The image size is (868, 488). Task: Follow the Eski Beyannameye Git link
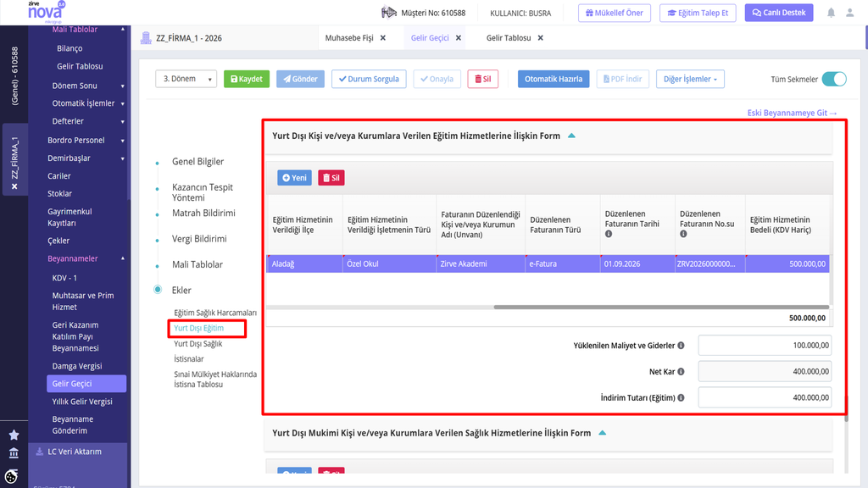tap(792, 113)
